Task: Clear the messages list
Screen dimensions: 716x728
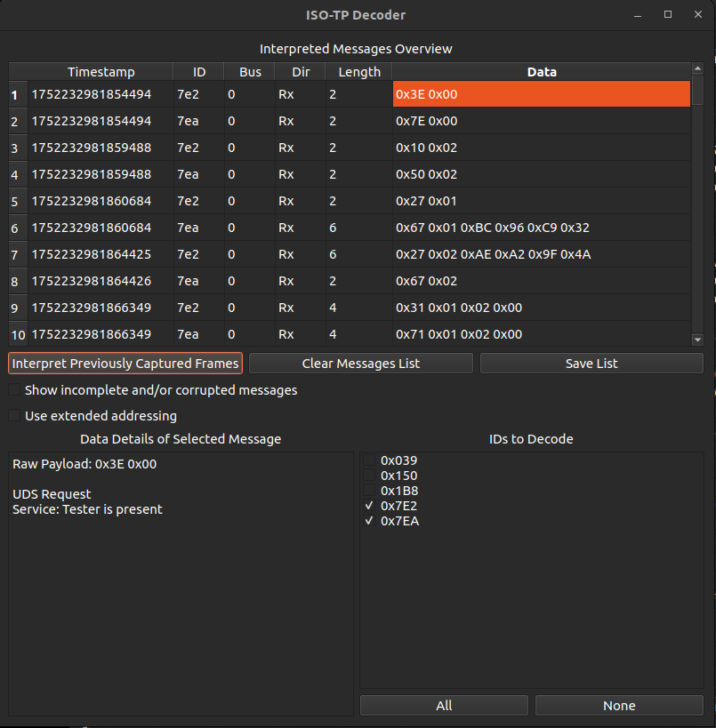Action: (x=360, y=364)
